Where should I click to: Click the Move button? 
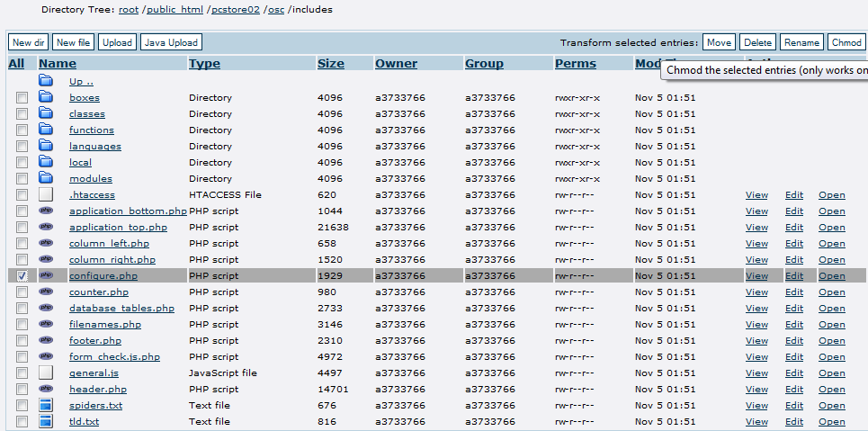coord(719,42)
